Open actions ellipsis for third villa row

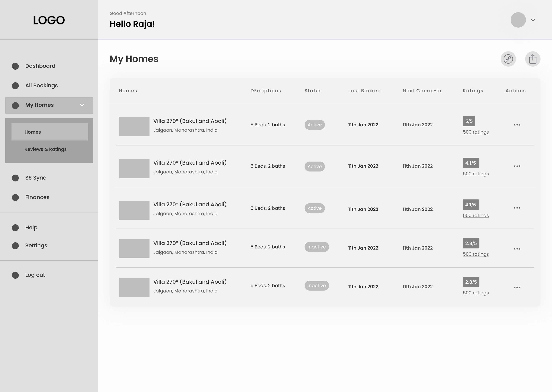click(x=517, y=208)
